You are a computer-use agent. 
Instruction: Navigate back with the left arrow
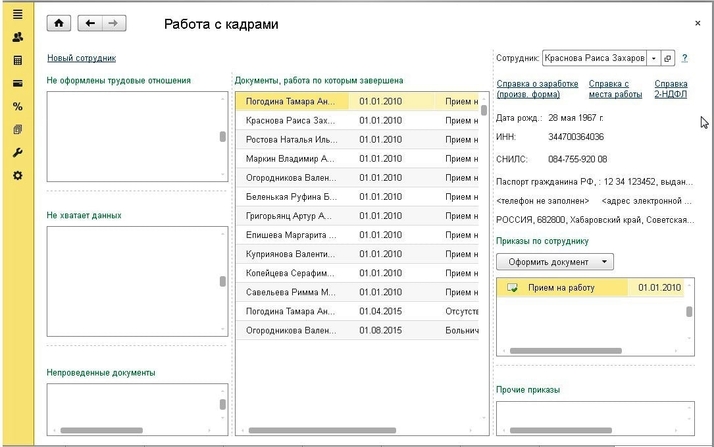pos(91,22)
